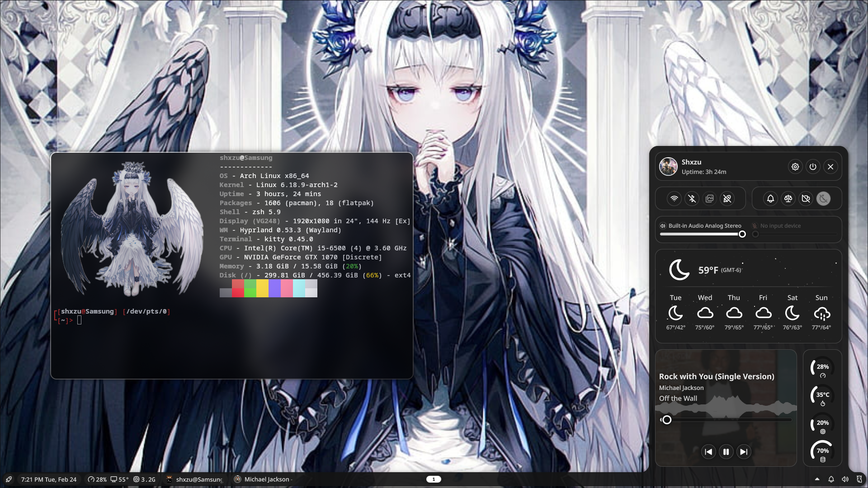Click the Michael Jackson media bar widget
Viewport: 868px width, 488px height.
click(263, 479)
